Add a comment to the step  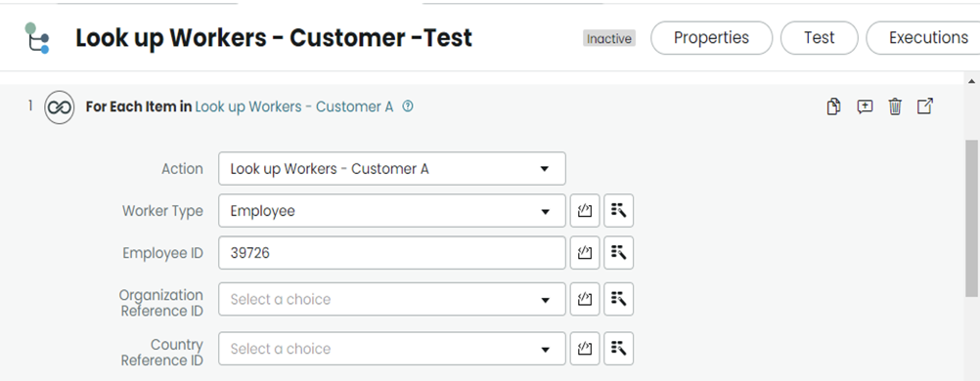865,106
